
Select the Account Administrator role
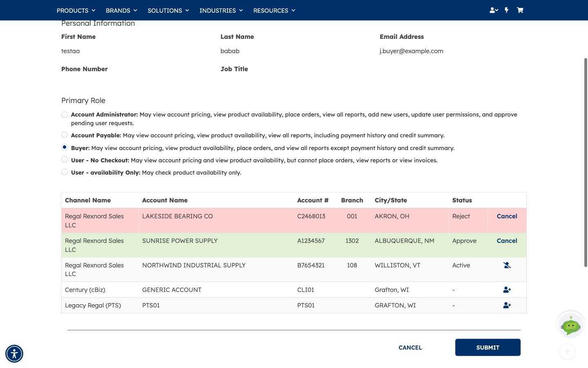(x=65, y=114)
